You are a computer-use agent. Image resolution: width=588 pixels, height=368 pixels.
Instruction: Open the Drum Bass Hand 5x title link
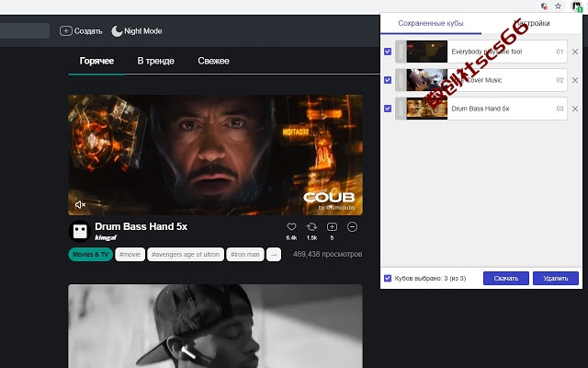141,226
